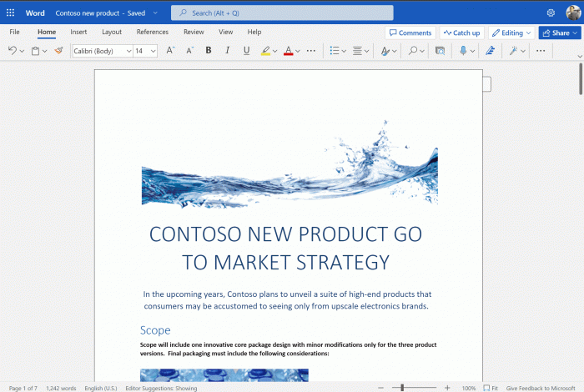The height and width of the screenshot is (392, 584).
Task: Apply red font color
Action: click(x=289, y=51)
